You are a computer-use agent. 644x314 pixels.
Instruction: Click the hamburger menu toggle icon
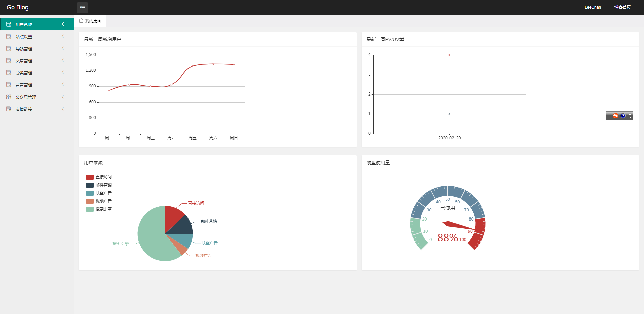pyautogui.click(x=83, y=7)
